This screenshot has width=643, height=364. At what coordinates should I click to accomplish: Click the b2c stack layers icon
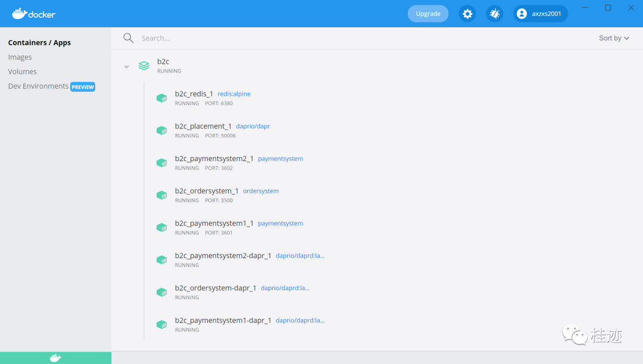coord(144,65)
